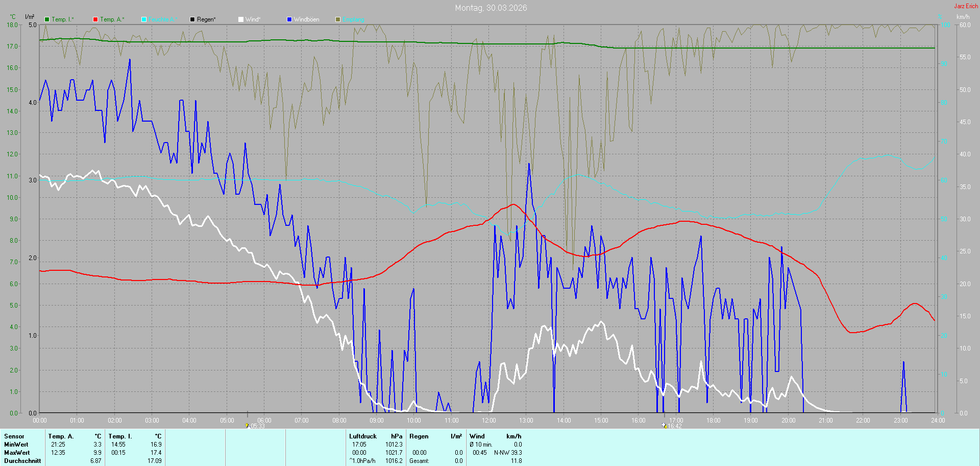Click the black Regen legend swatch
The image size is (980, 466).
tap(192, 19)
